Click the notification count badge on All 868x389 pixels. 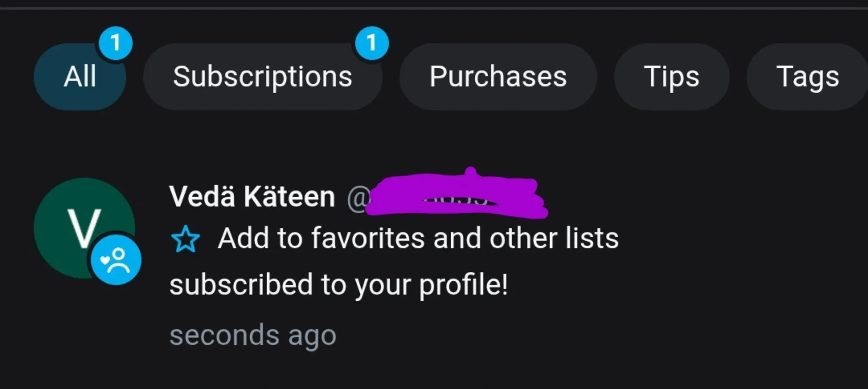point(116,43)
